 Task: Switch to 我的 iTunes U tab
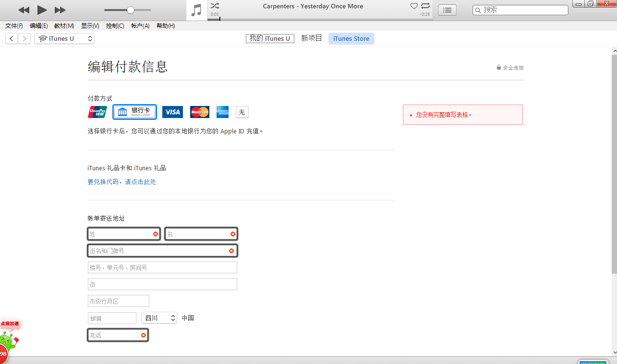pyautogui.click(x=270, y=38)
